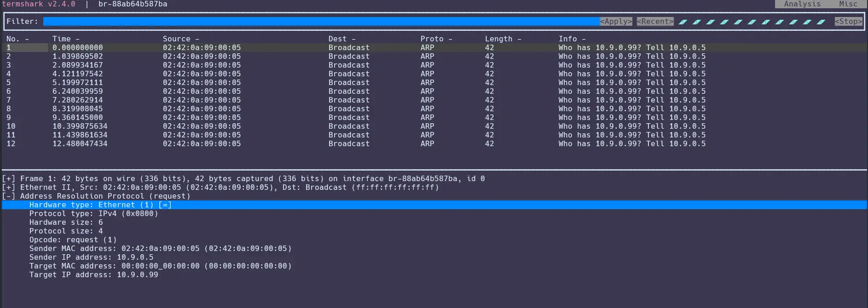Select packet with time 6.240039959
The width and height of the screenshot is (868, 308).
[x=434, y=91]
